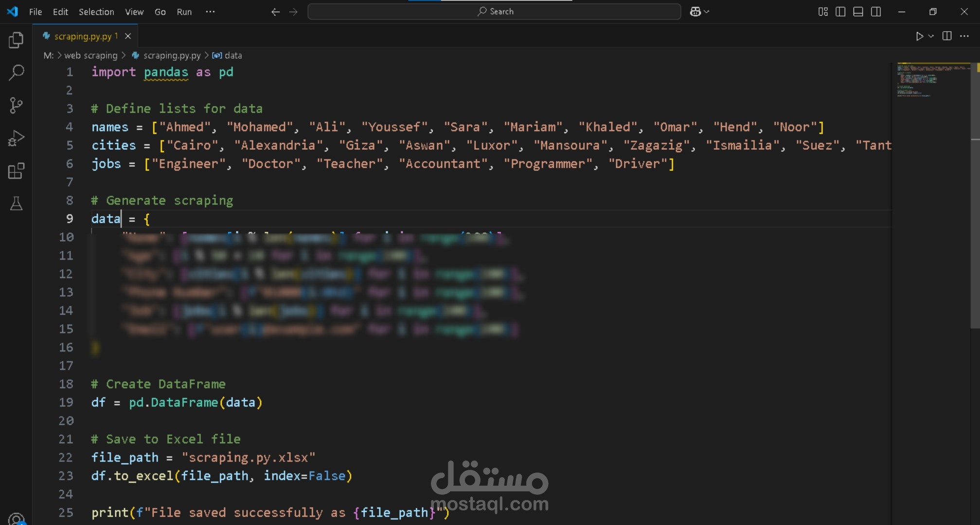The height and width of the screenshot is (525, 980).
Task: Click the comment Create DataFrame
Action: click(x=158, y=384)
